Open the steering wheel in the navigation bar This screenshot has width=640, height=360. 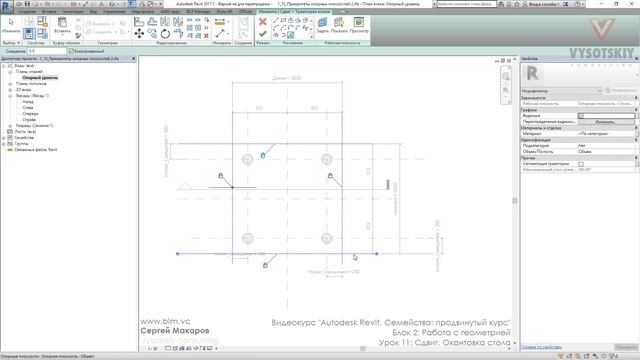(506, 76)
